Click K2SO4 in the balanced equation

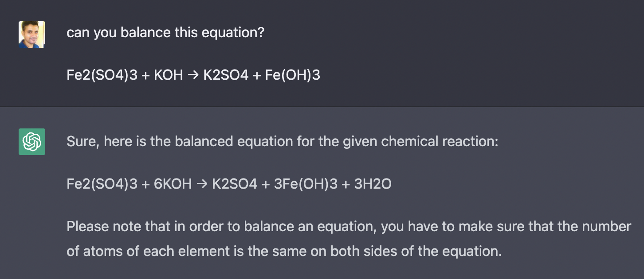pos(235,184)
